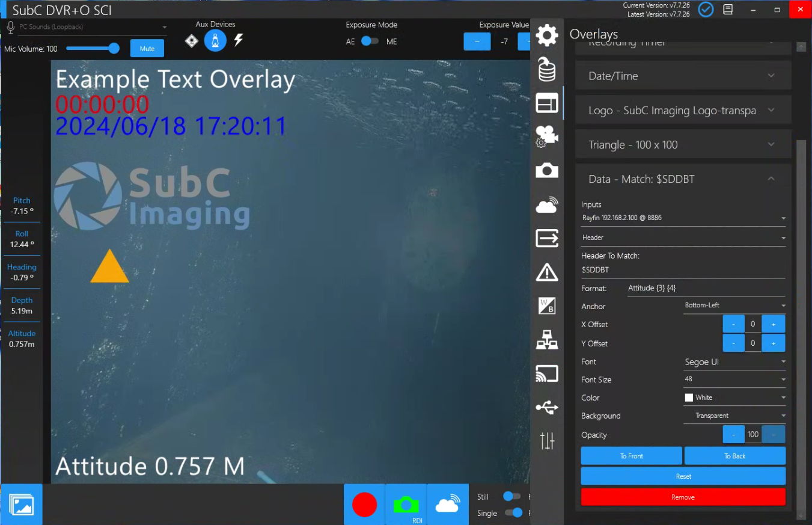Open the Anchor Bottom-Left dropdown
Image resolution: width=812 pixels, height=525 pixels.
coord(734,305)
